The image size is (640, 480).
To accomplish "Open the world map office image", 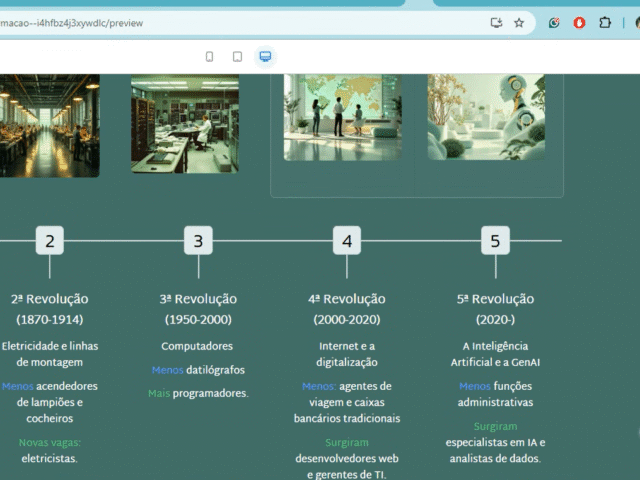I will coord(342,116).
